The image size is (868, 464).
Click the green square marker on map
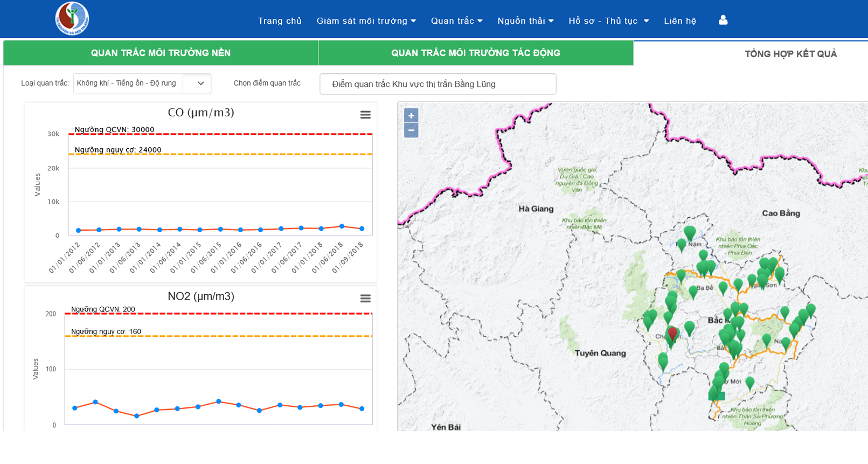click(721, 396)
